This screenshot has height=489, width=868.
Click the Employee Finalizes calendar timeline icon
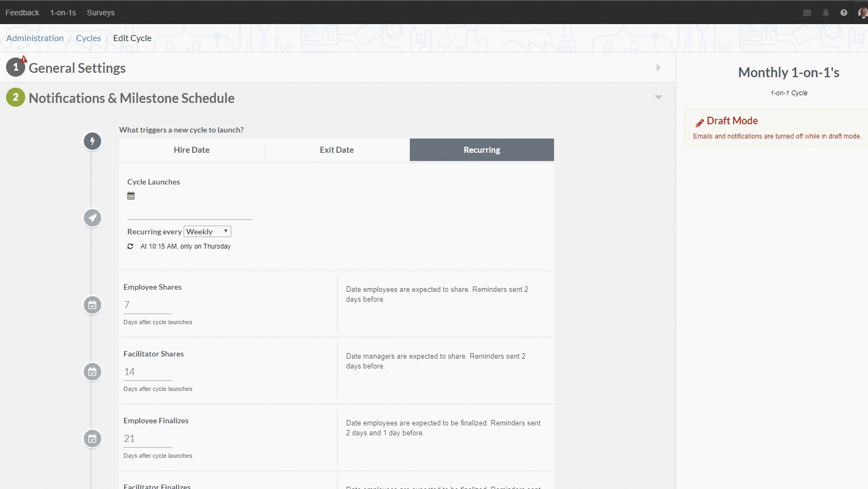coord(93,439)
